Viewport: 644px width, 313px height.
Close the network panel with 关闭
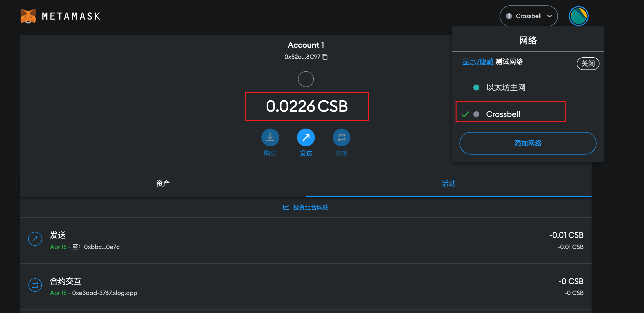(588, 64)
